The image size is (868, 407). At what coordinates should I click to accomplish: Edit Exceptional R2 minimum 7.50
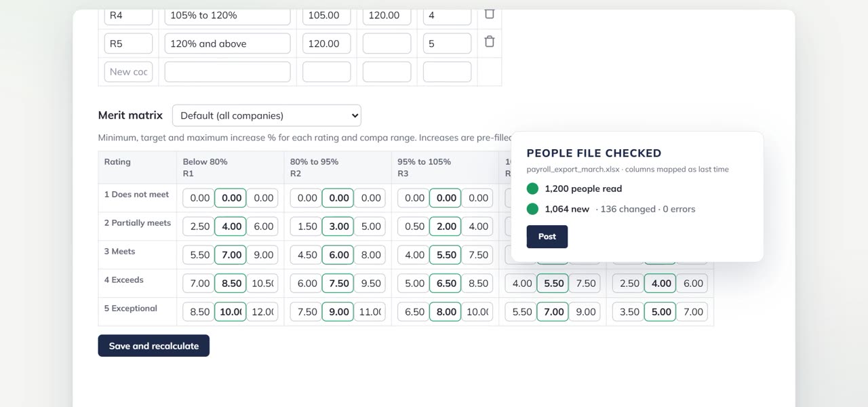pyautogui.click(x=306, y=312)
